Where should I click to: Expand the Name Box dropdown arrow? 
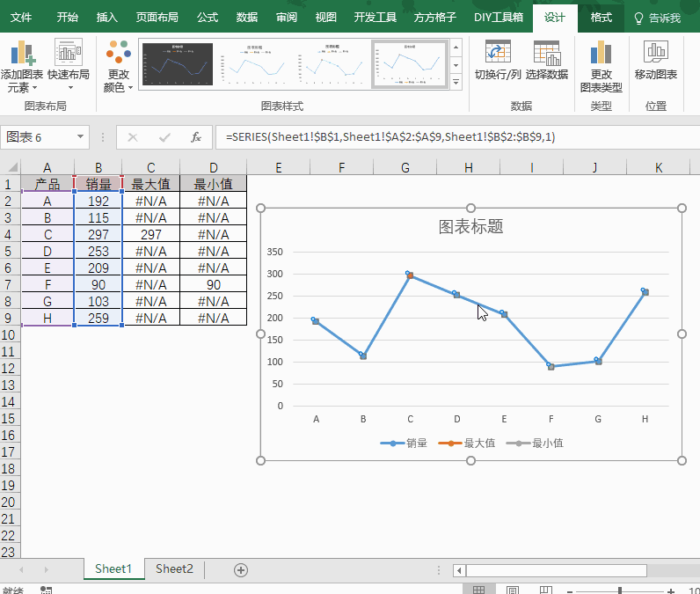[80, 136]
